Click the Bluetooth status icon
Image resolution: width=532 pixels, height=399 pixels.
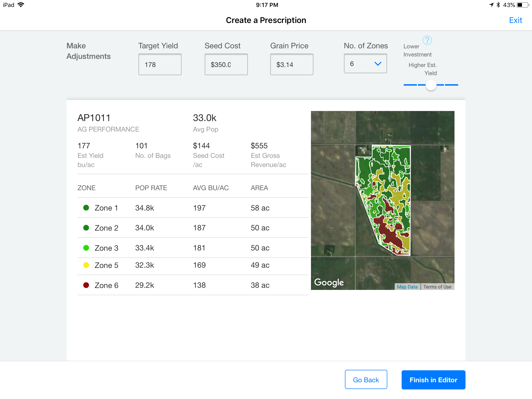[498, 5]
